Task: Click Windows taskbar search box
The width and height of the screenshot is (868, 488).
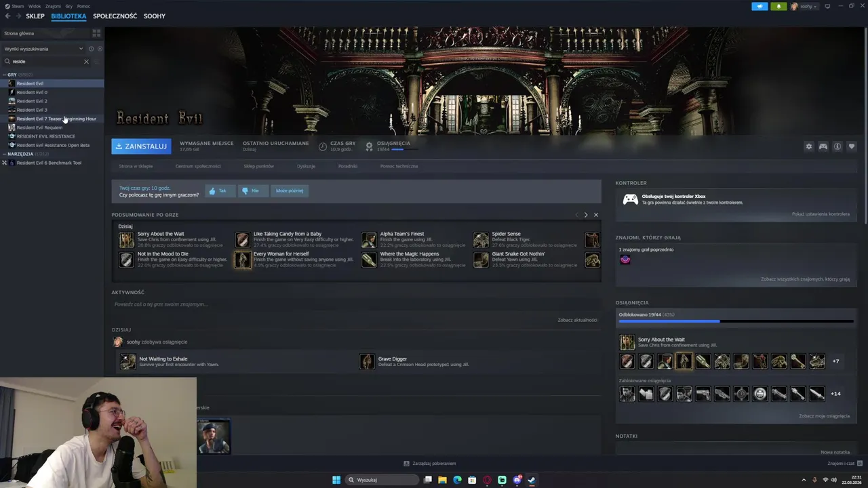Action: point(382,480)
